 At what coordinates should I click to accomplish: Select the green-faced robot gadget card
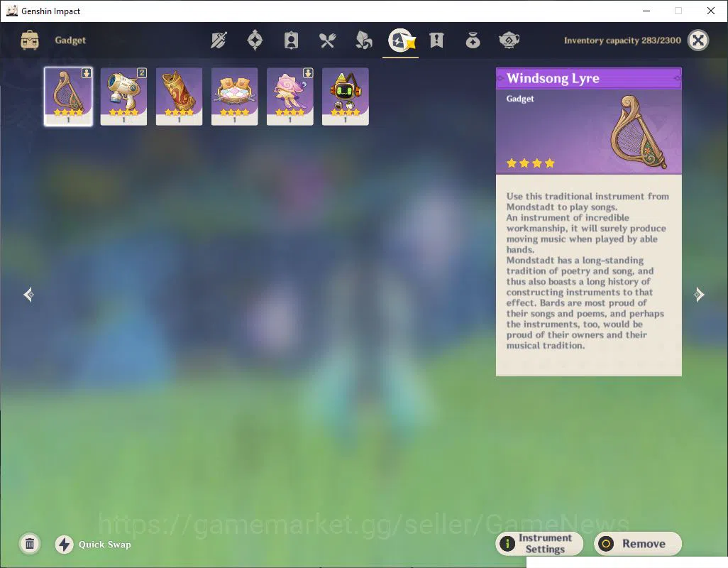pyautogui.click(x=346, y=96)
